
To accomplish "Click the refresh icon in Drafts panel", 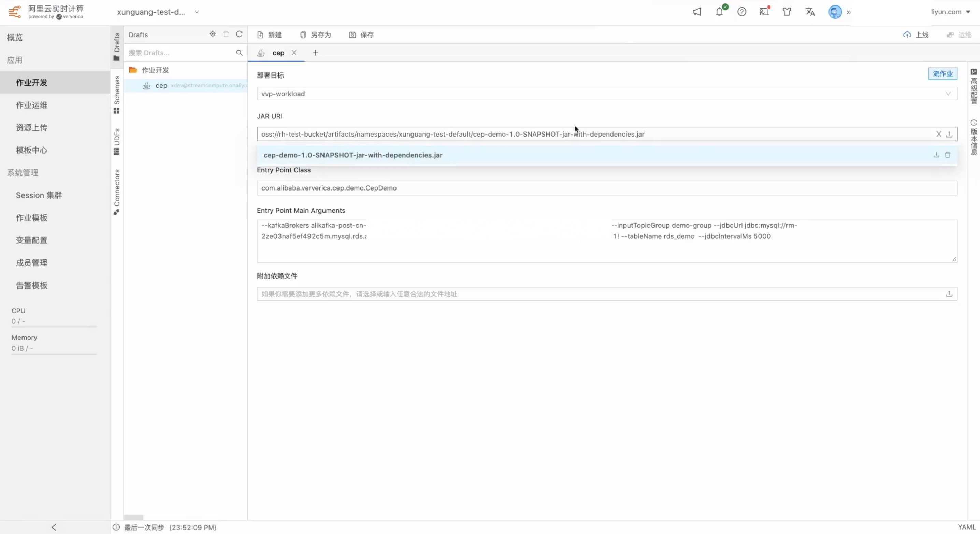I will [239, 34].
